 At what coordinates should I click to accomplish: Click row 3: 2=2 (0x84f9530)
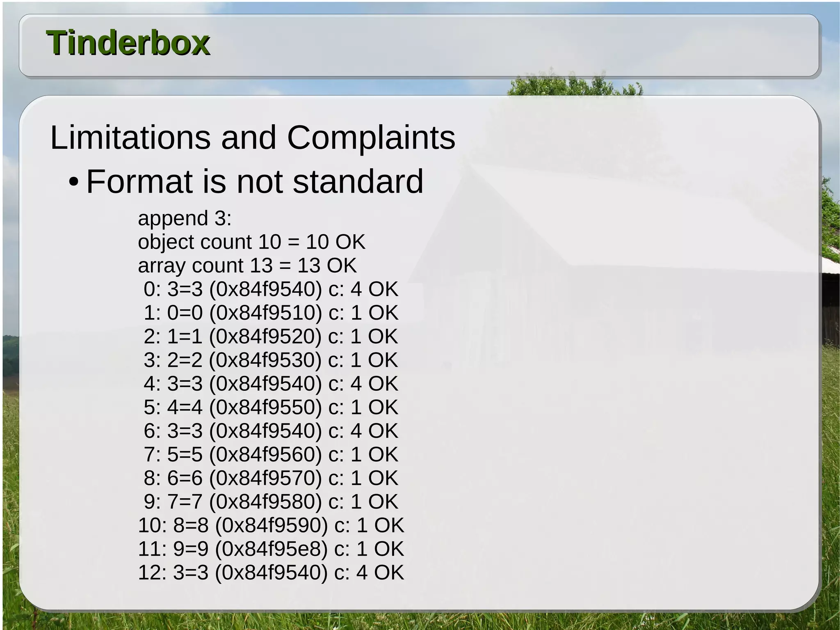pos(271,360)
